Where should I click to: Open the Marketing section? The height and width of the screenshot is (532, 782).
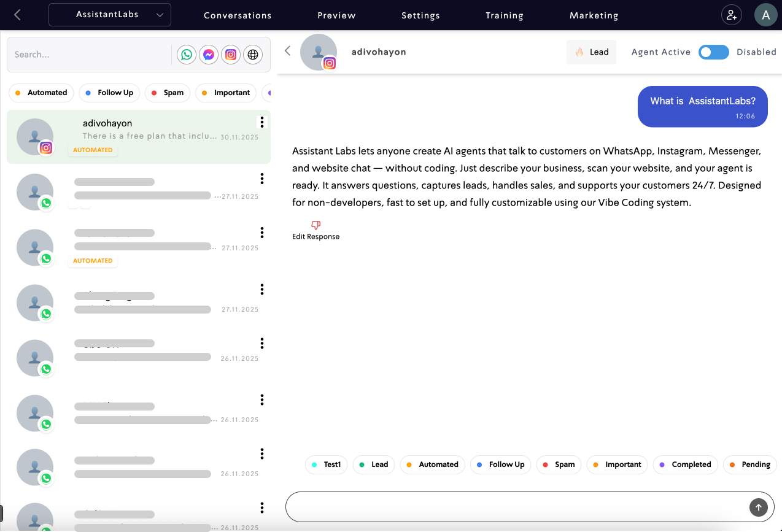click(x=594, y=15)
